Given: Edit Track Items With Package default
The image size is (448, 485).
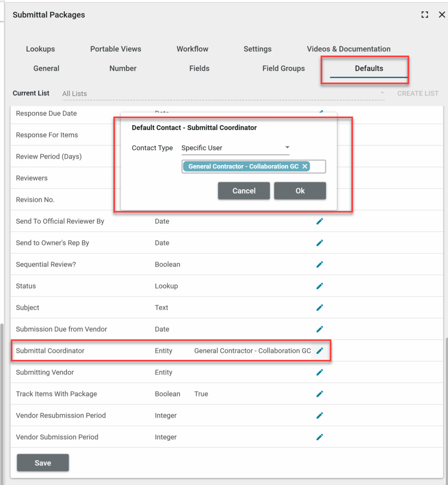Looking at the screenshot, I should 320,394.
